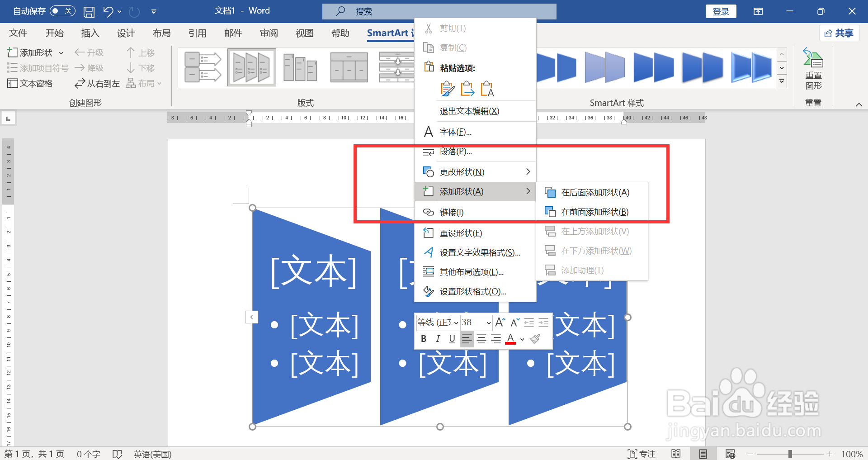Viewport: 868px width, 460px height.
Task: Expand the Undo history dropdown arrow
Action: coord(119,11)
